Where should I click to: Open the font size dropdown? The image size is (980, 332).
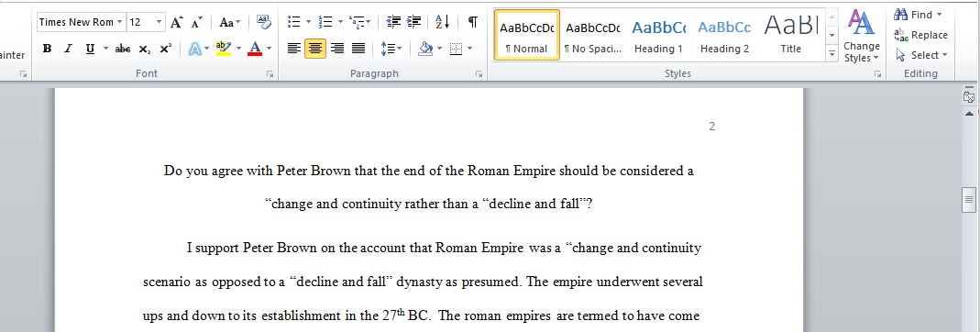click(159, 23)
